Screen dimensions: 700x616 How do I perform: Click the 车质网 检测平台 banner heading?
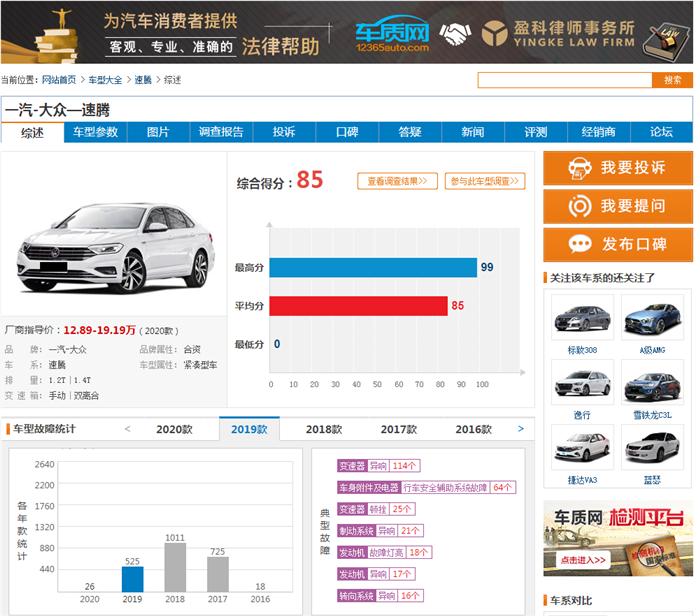pos(618,518)
